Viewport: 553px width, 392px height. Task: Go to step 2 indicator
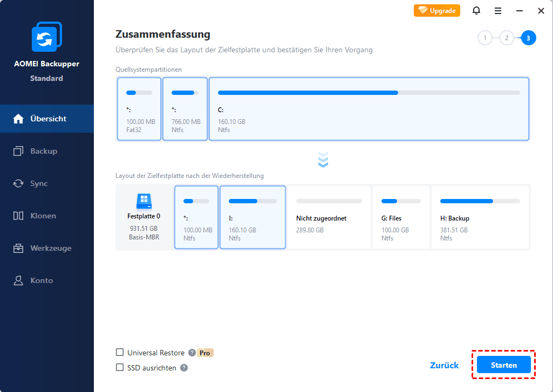pos(507,38)
